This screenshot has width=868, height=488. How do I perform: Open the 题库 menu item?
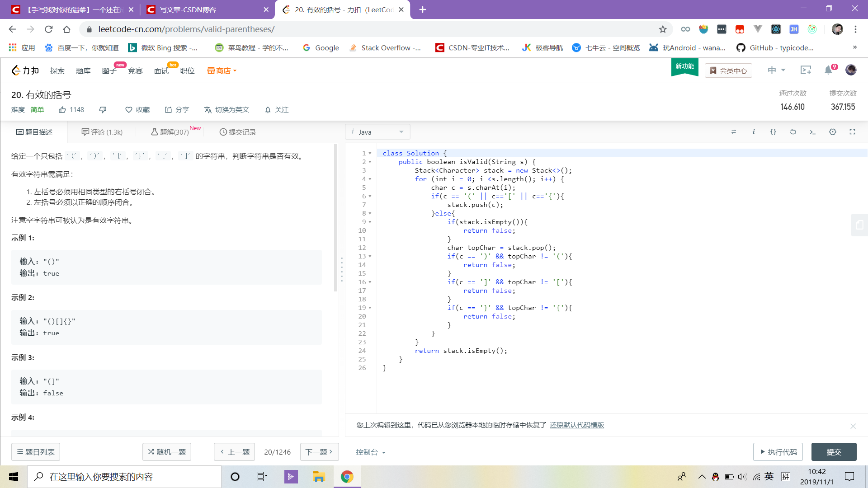click(x=83, y=71)
